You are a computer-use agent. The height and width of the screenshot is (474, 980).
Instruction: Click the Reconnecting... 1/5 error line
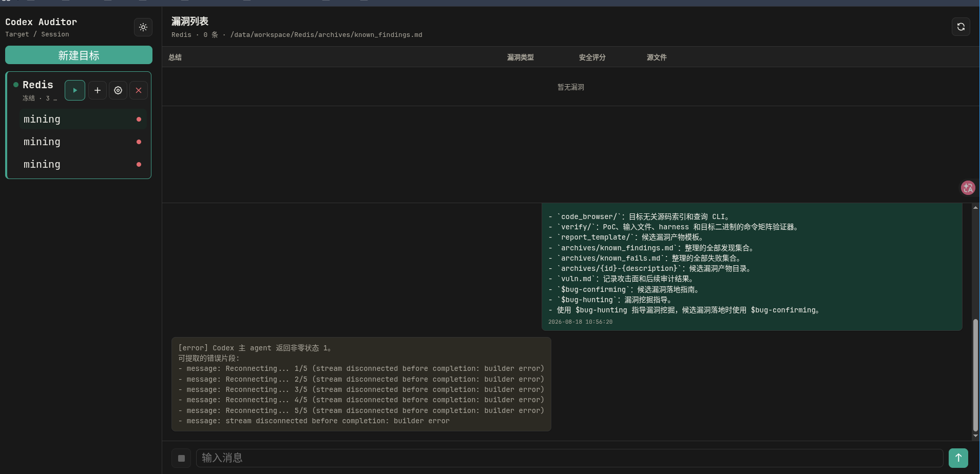click(x=361, y=369)
